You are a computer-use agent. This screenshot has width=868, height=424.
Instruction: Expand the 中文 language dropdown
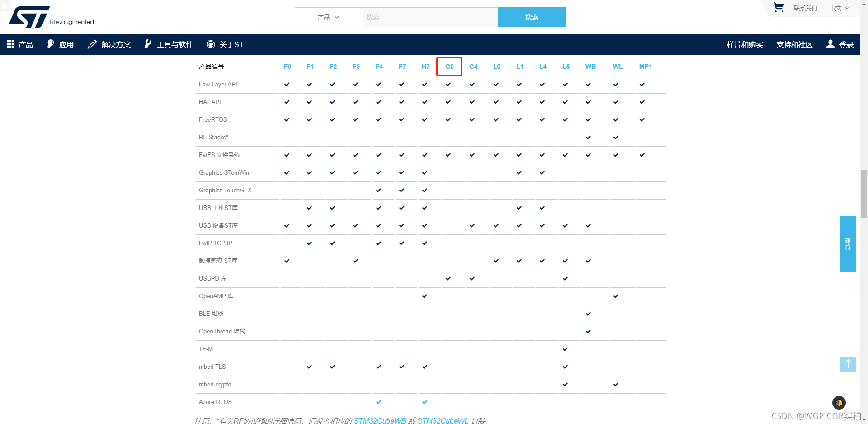pyautogui.click(x=840, y=8)
